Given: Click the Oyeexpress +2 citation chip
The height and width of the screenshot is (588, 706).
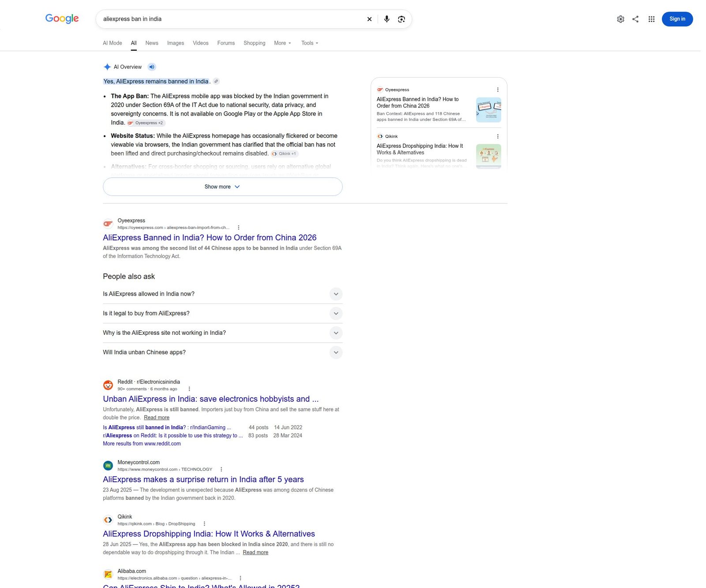Looking at the screenshot, I should click(146, 123).
